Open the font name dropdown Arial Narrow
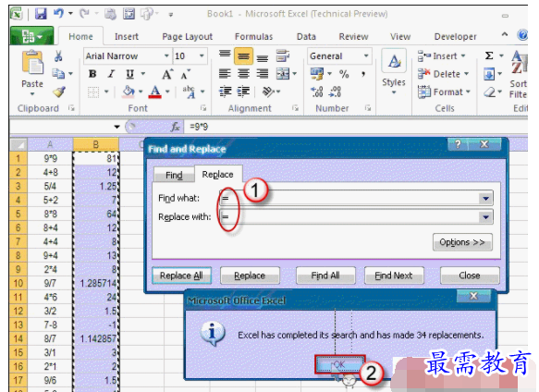The height and width of the screenshot is (392, 539). pyautogui.click(x=166, y=55)
